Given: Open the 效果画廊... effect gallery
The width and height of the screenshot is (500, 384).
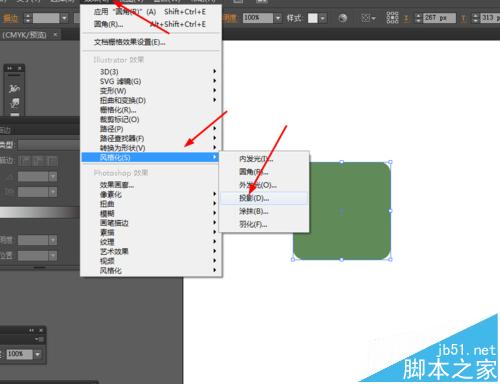Looking at the screenshot, I should point(150,185).
